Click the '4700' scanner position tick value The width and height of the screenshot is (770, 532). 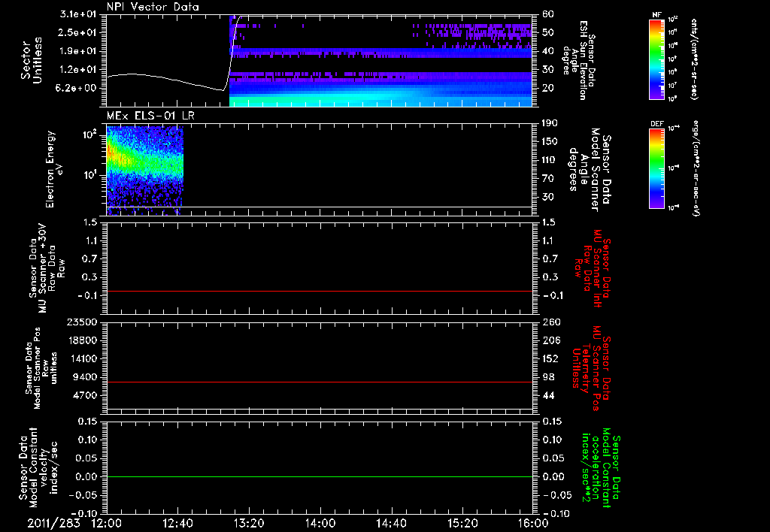coord(85,395)
